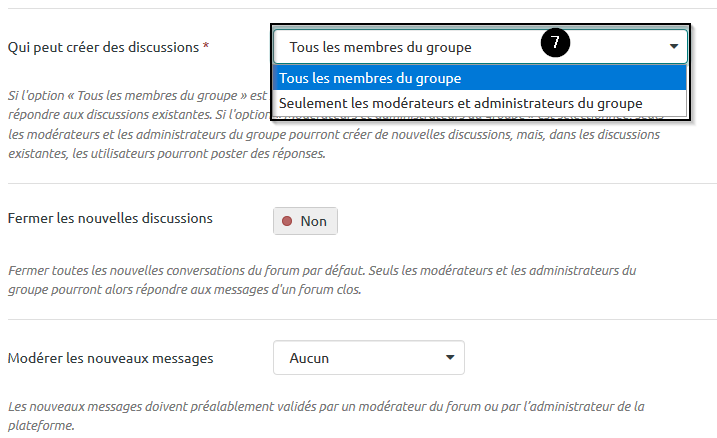
Task: Click the "Fermer les nouvelles discussions" label
Action: click(109, 218)
